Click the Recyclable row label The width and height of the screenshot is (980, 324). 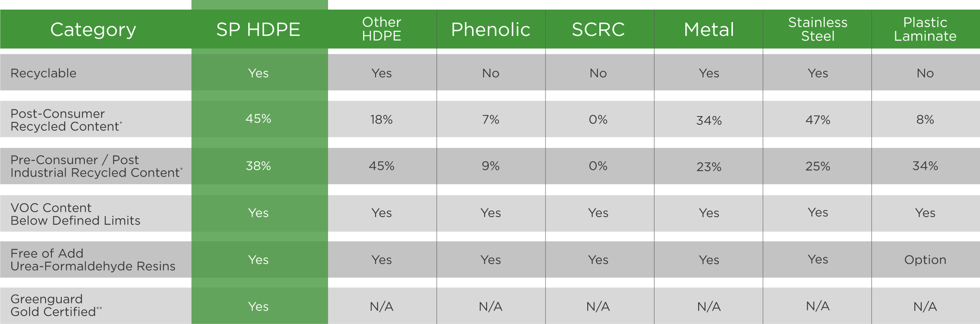click(43, 73)
